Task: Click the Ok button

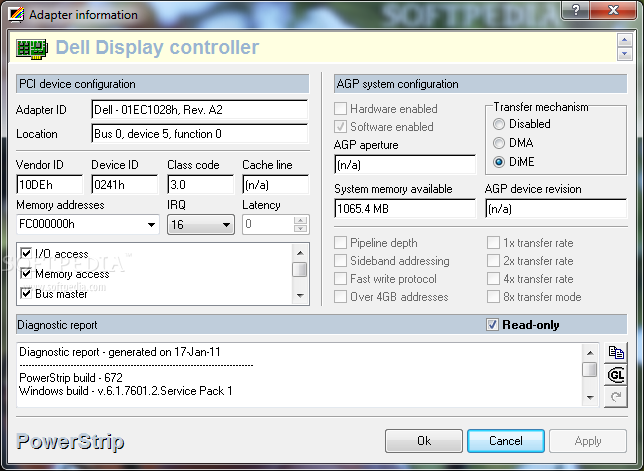Action: pyautogui.click(x=424, y=441)
